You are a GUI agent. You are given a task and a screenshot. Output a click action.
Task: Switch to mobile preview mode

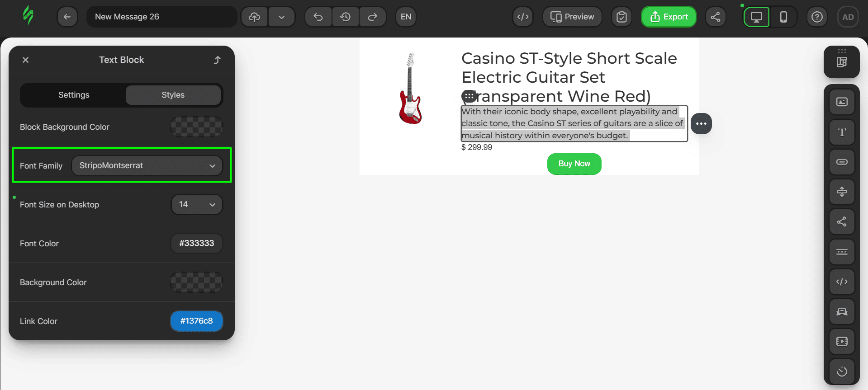point(783,17)
